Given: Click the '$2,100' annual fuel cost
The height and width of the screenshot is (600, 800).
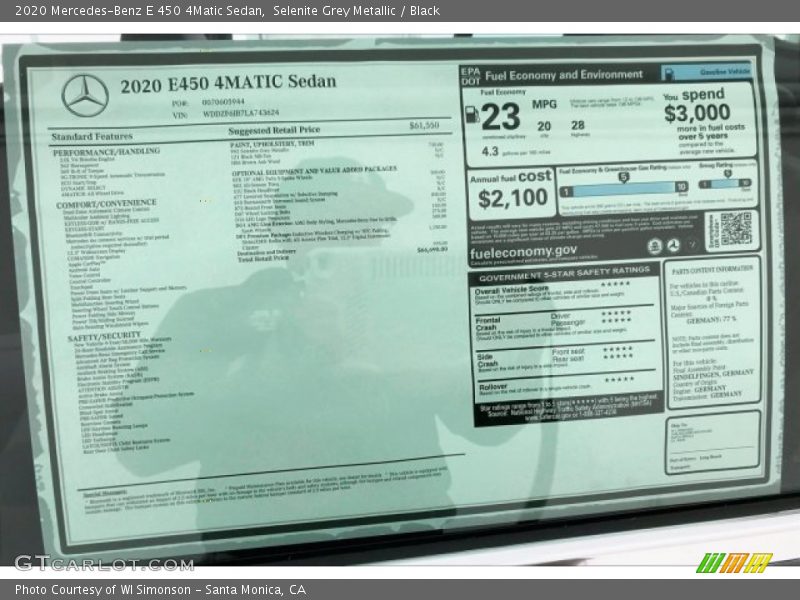Looking at the screenshot, I should click(513, 198).
